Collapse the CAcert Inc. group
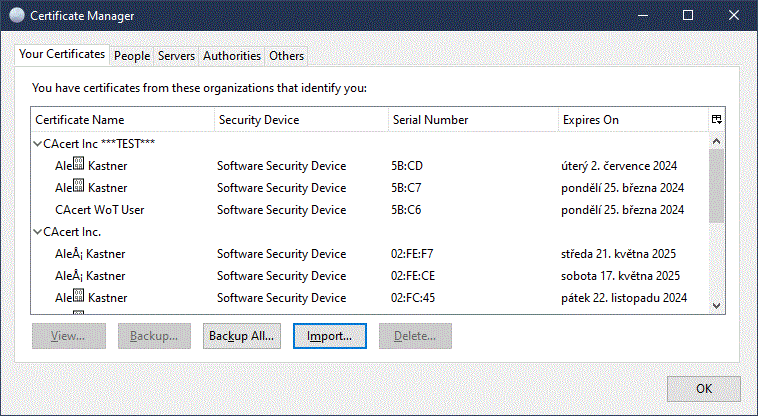The width and height of the screenshot is (758, 416). [x=38, y=232]
